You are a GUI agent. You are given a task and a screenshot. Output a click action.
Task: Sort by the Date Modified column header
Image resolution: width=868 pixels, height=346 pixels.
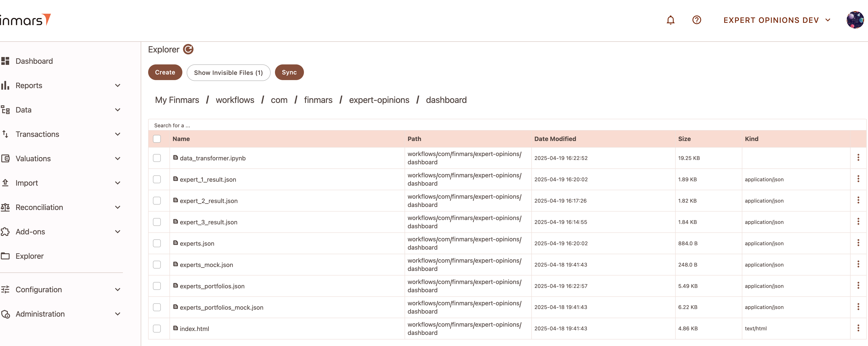pyautogui.click(x=555, y=139)
